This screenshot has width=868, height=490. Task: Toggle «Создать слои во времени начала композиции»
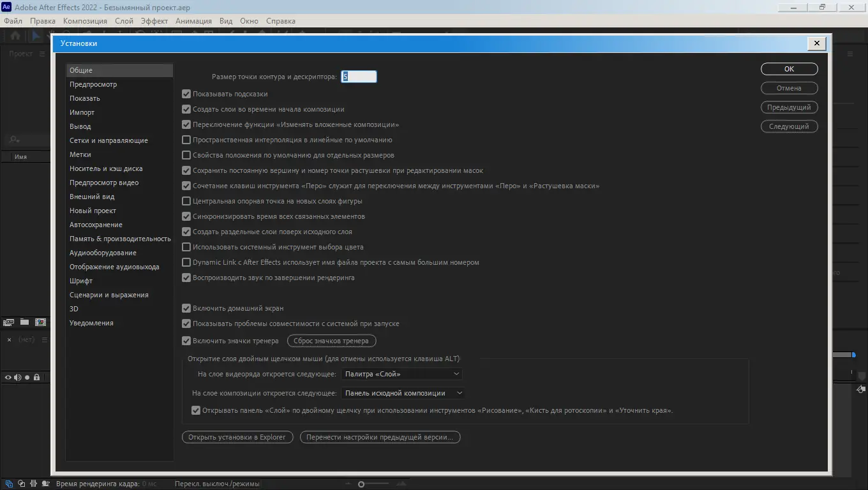pos(186,109)
